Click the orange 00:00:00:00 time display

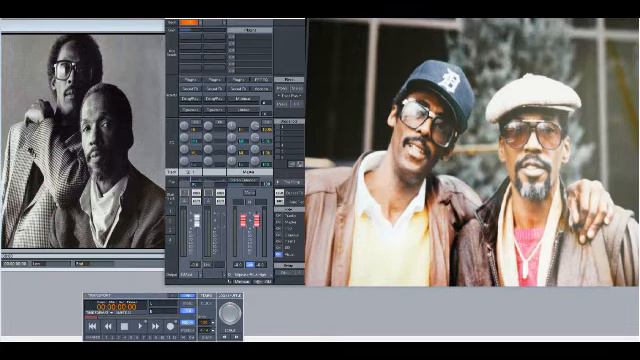point(116,307)
